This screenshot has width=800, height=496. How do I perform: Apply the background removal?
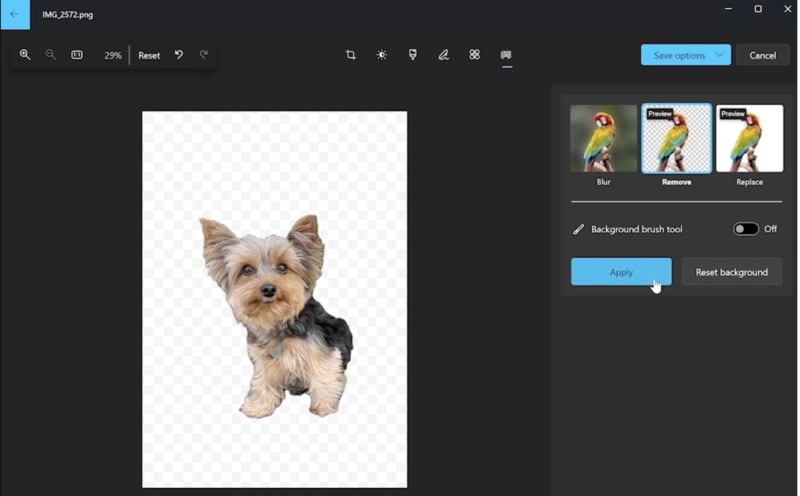(x=621, y=271)
